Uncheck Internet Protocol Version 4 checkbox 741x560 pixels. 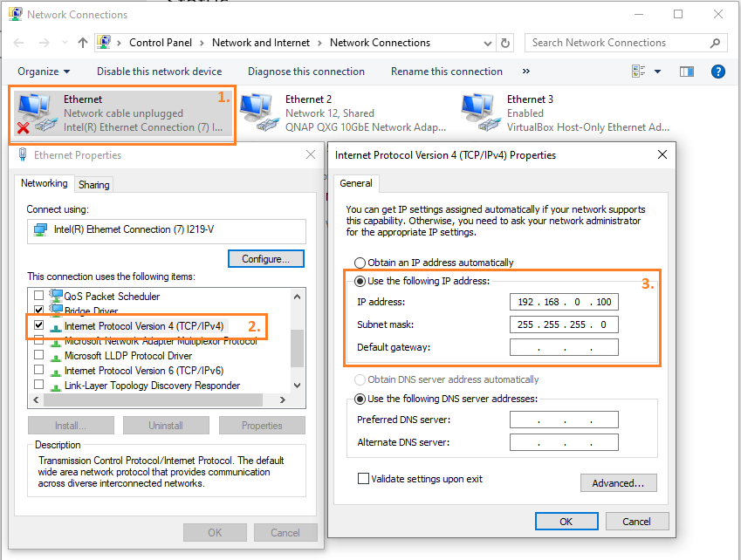pyautogui.click(x=38, y=325)
